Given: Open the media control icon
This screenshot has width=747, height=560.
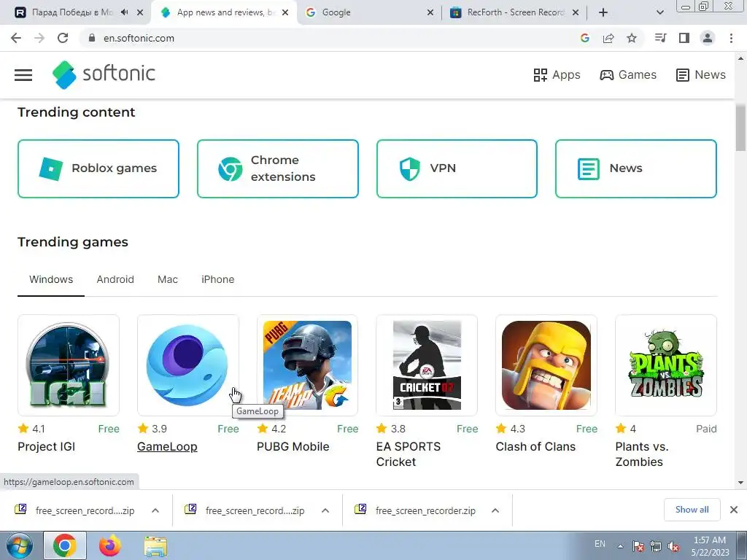Looking at the screenshot, I should [661, 38].
